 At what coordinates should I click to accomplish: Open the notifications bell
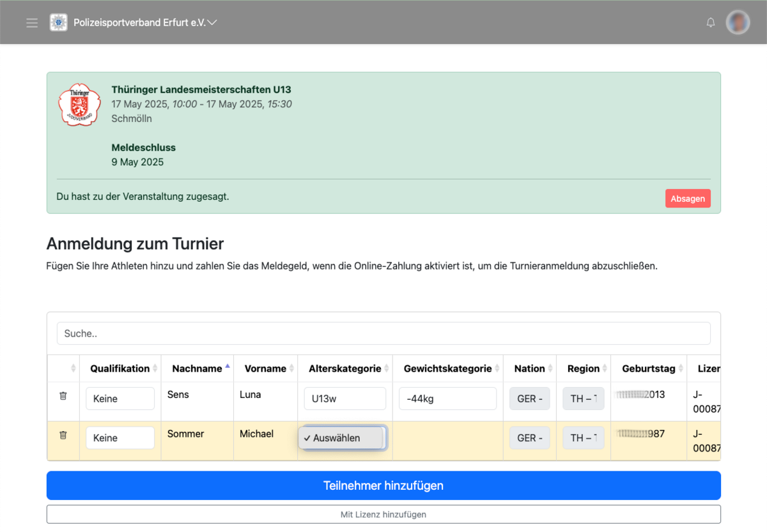[710, 23]
